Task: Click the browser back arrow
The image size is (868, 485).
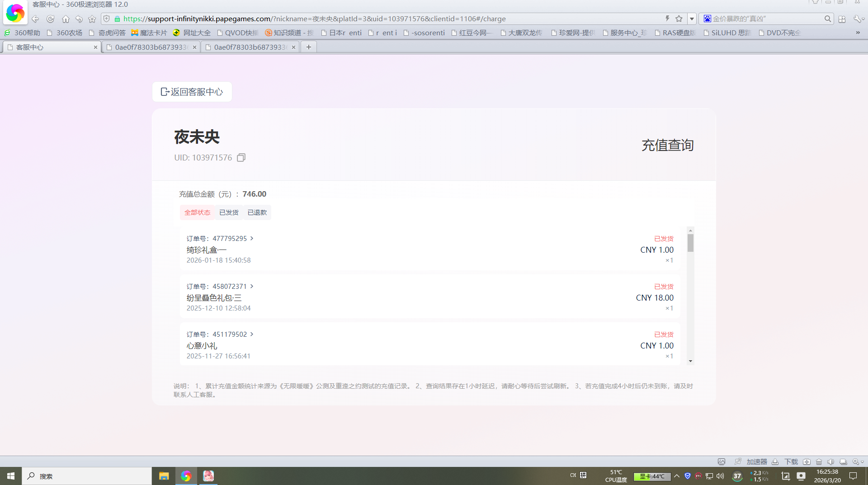Action: pyautogui.click(x=35, y=19)
